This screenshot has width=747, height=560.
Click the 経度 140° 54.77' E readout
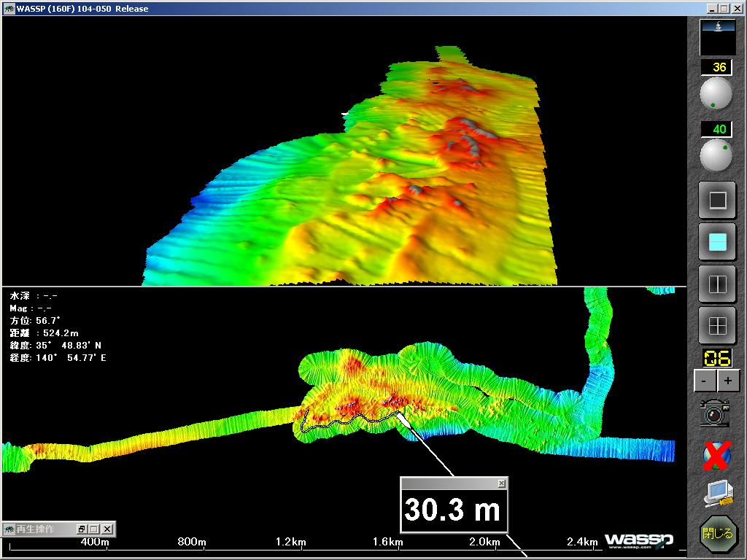(x=58, y=357)
